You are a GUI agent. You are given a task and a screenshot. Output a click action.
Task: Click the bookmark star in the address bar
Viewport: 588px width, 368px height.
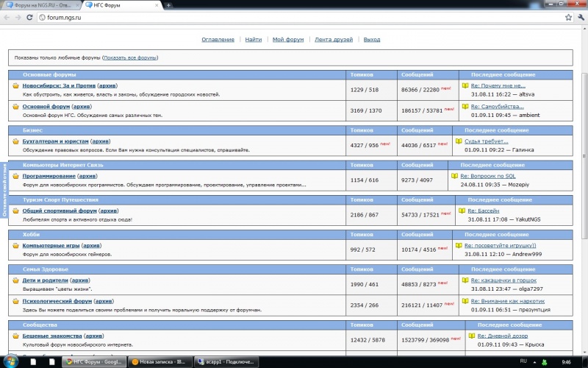567,16
